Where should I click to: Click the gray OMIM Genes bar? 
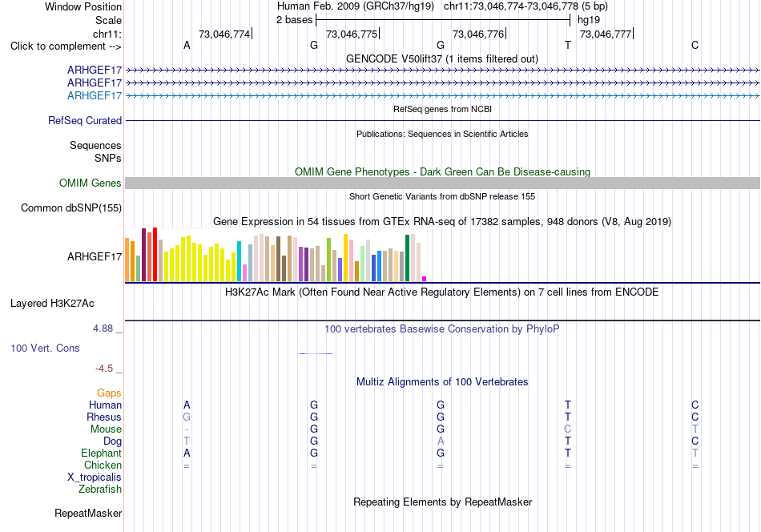pos(442,183)
